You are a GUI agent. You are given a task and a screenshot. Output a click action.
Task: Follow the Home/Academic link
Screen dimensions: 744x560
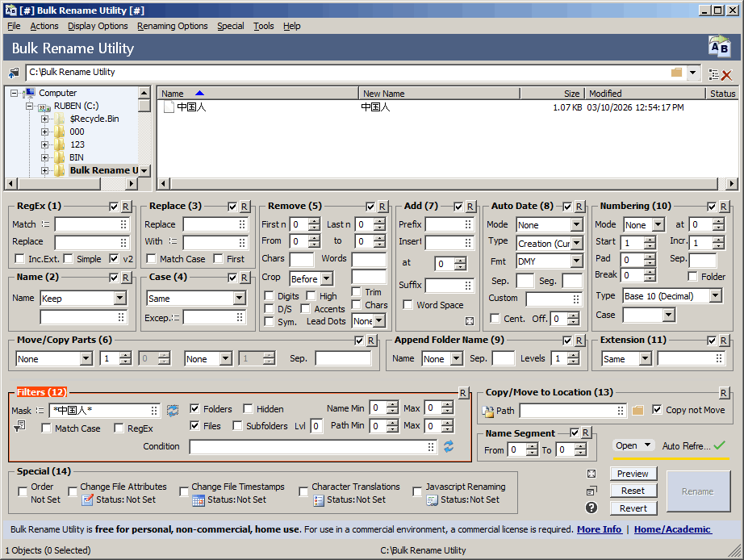[x=672, y=529]
